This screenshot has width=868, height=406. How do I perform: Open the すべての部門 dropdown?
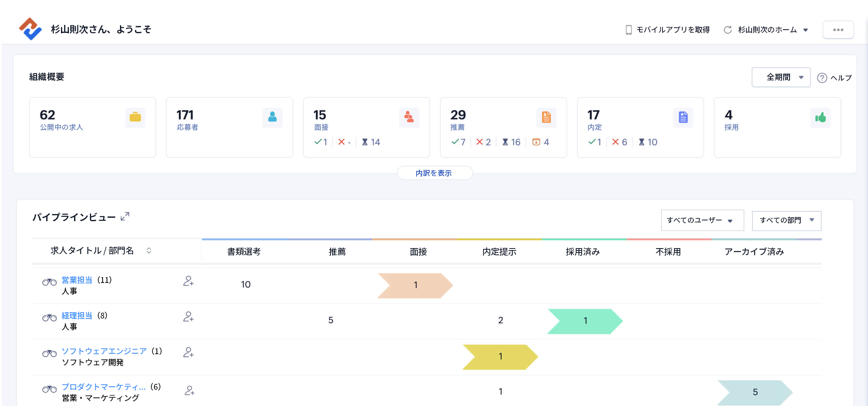click(786, 221)
